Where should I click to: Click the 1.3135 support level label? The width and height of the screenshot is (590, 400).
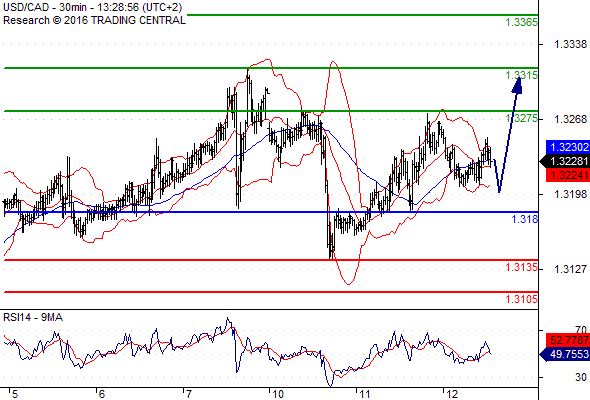click(522, 267)
